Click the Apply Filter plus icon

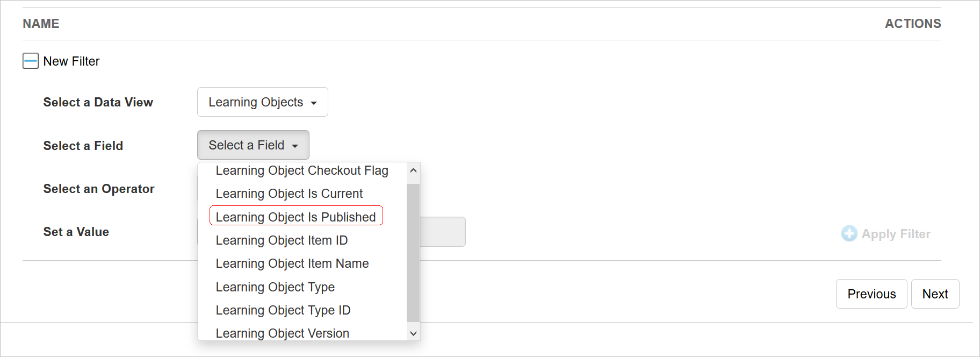coord(849,234)
